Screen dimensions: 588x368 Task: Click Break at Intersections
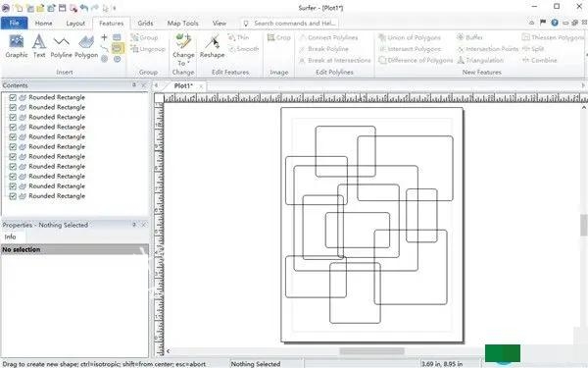335,60
